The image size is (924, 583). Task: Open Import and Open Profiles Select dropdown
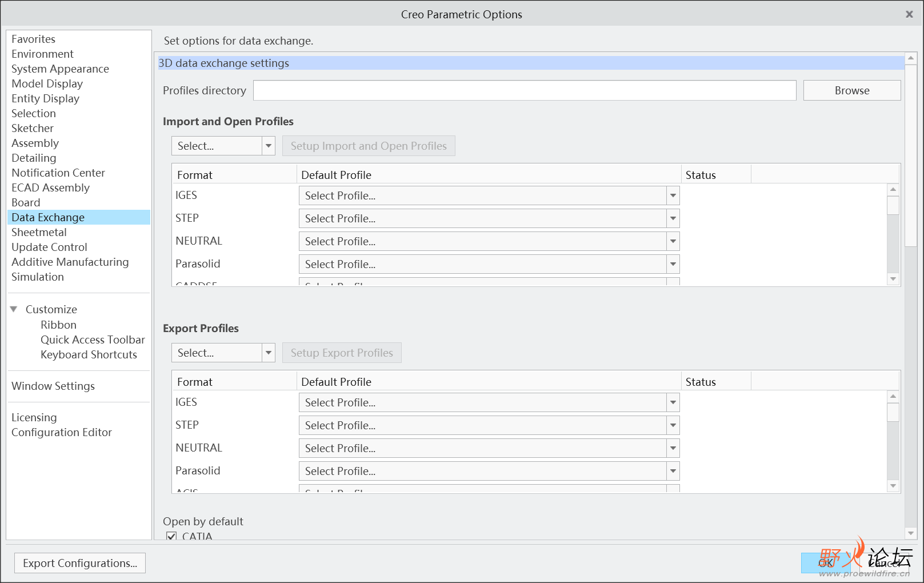223,146
